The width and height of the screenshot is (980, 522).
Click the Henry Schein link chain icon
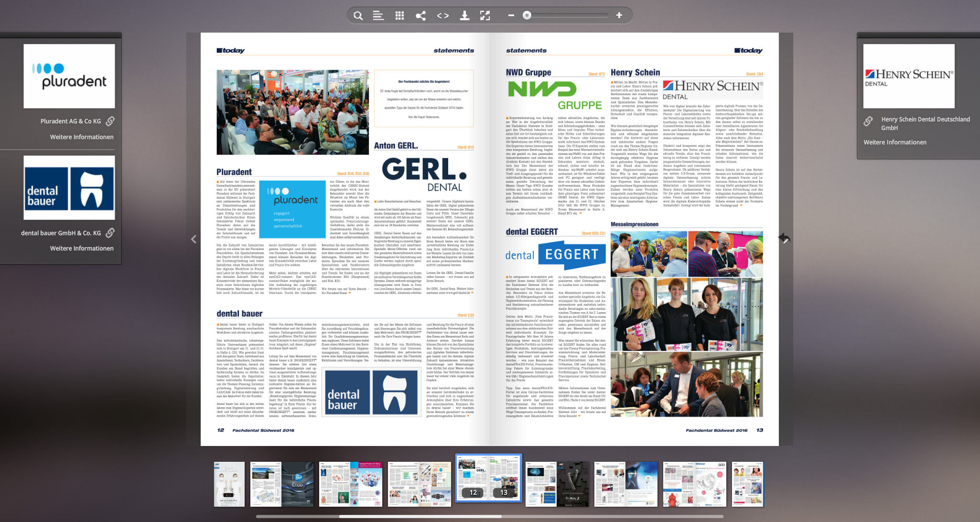869,121
